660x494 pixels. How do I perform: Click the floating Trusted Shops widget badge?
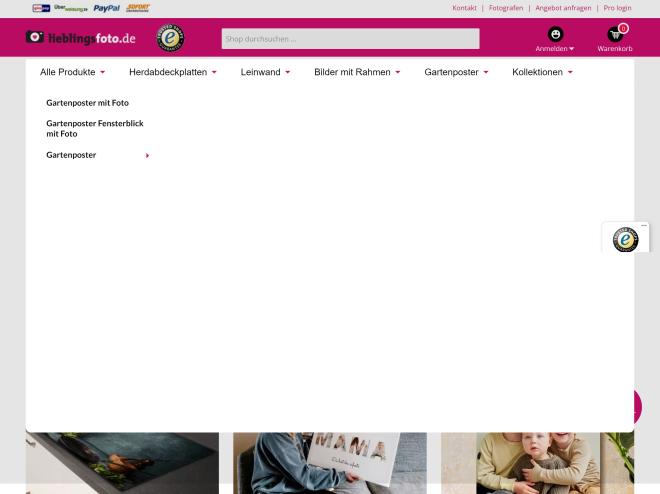625,239
